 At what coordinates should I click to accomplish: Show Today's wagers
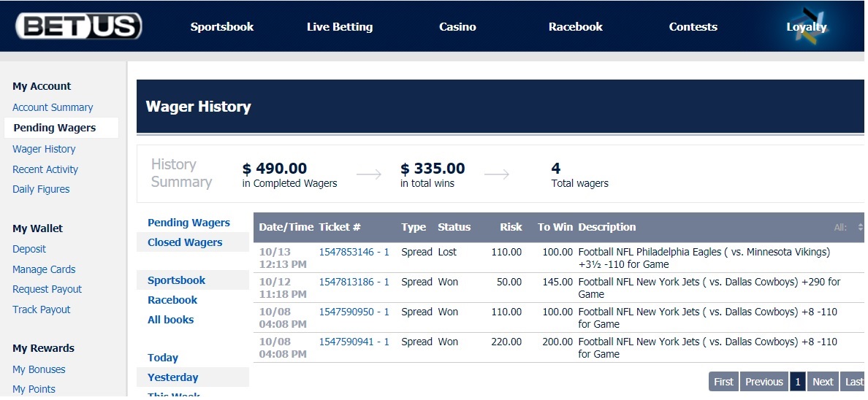(163, 358)
